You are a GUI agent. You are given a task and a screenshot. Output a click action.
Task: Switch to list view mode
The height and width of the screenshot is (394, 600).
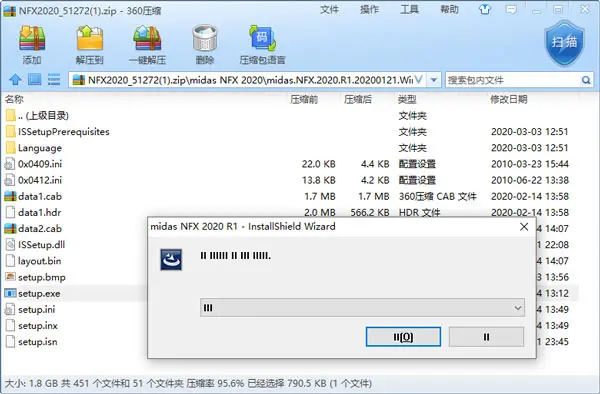coord(54,80)
